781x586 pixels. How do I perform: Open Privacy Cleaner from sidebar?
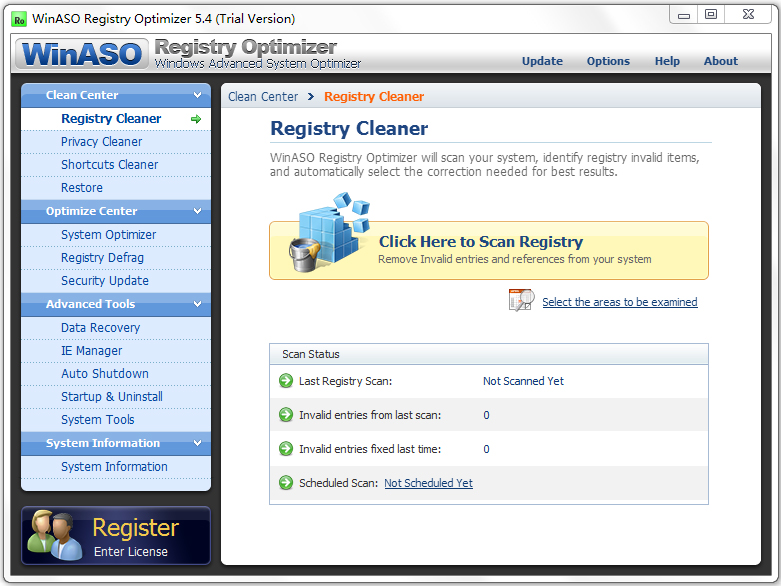(x=116, y=142)
